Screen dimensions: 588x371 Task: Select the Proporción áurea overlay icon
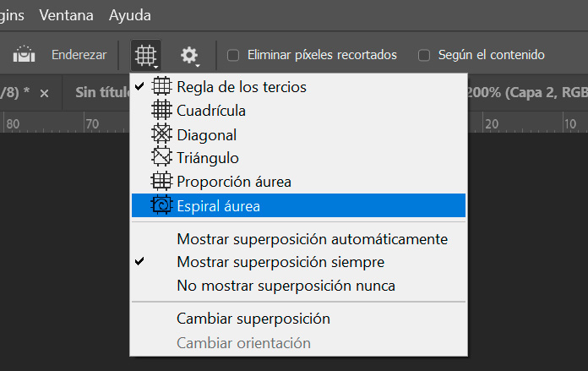[x=161, y=181]
